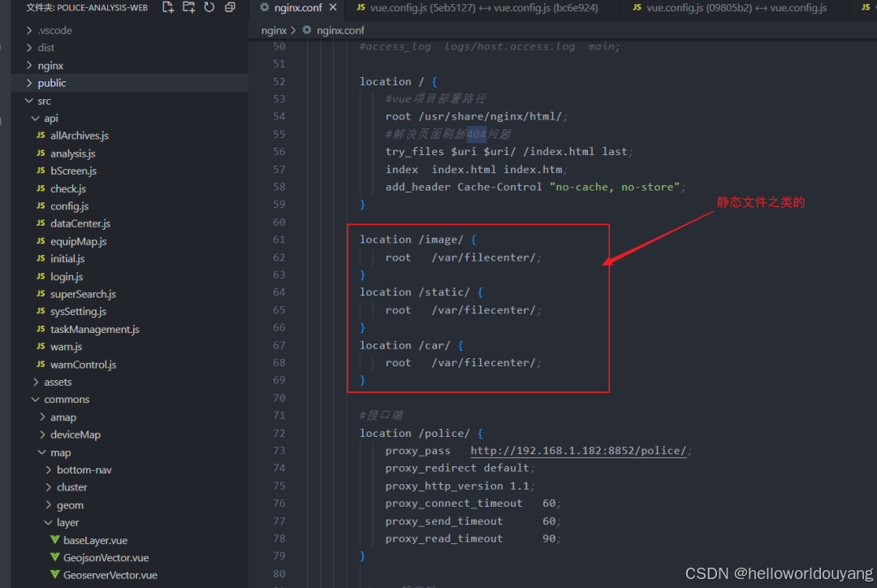Click line number 61 in gutter
877x588 pixels.
click(x=279, y=240)
